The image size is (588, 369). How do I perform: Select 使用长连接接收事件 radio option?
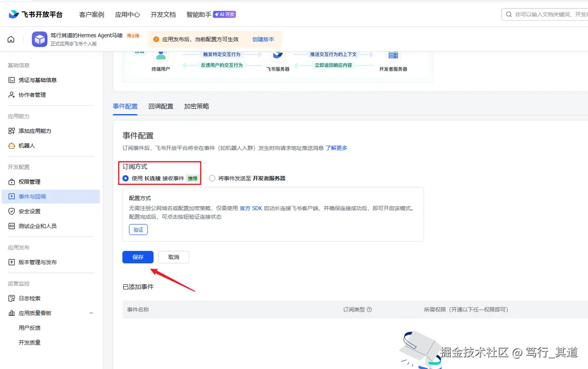125,178
